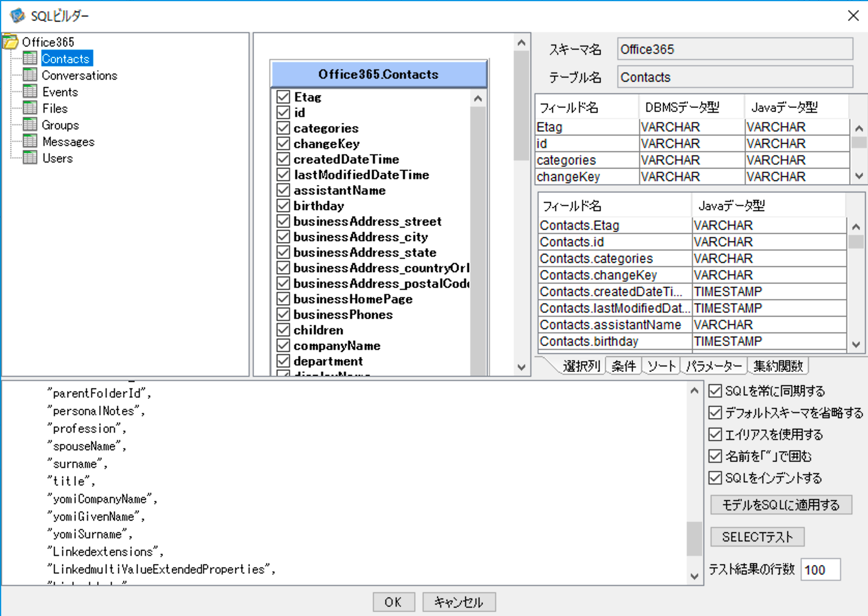The height and width of the screenshot is (616, 868).
Task: Click the Groups table icon
Action: [x=30, y=125]
